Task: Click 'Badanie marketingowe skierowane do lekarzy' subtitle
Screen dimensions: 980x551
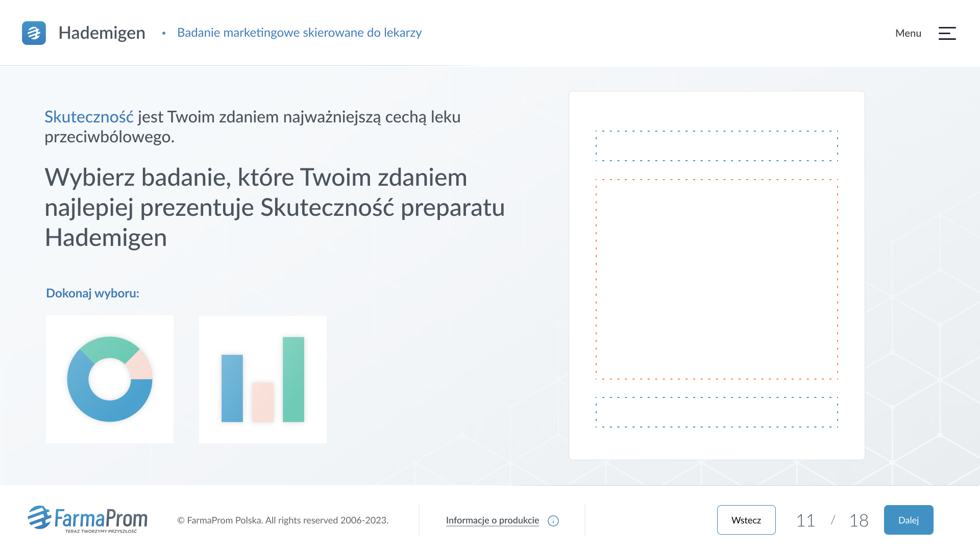Action: pyautogui.click(x=300, y=33)
